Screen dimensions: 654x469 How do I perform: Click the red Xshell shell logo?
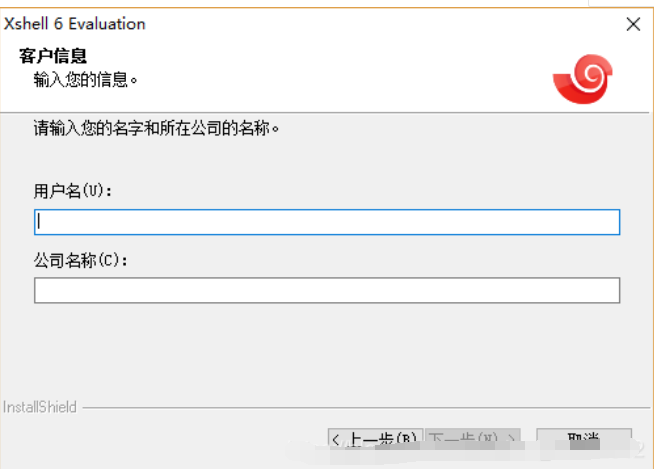tap(583, 79)
